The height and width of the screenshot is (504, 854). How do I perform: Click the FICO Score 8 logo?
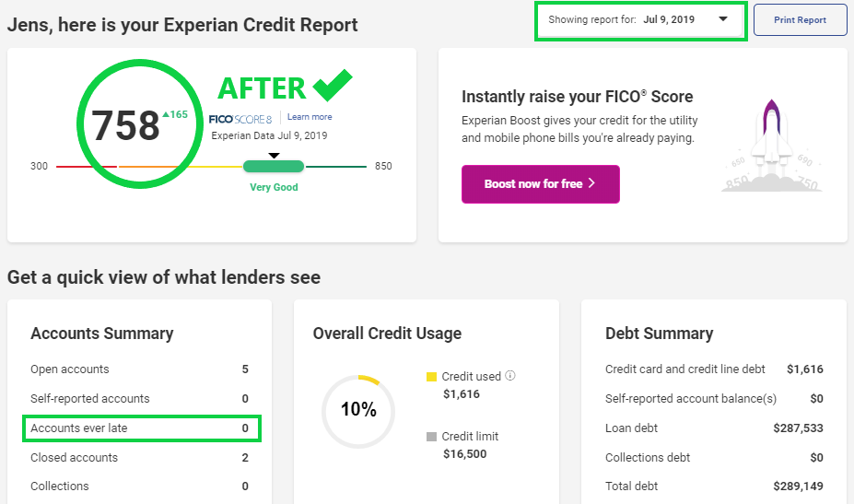pyautogui.click(x=240, y=119)
